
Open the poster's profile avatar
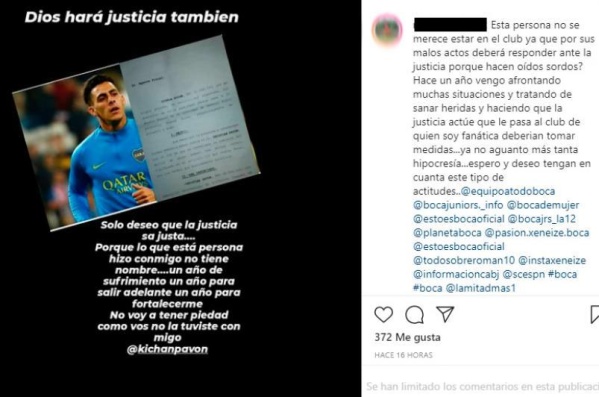[x=388, y=30]
